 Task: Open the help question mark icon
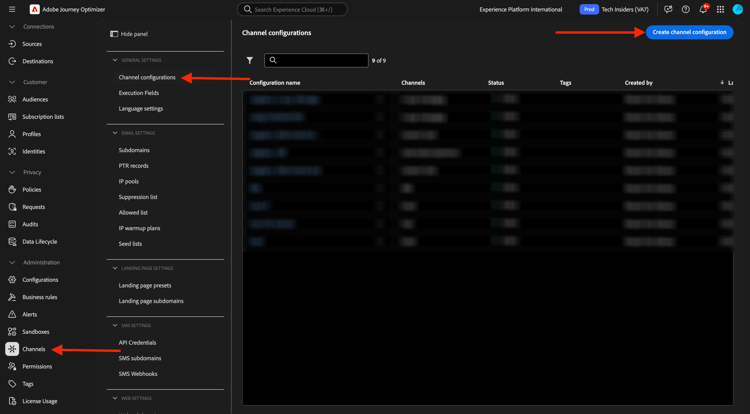coord(685,9)
